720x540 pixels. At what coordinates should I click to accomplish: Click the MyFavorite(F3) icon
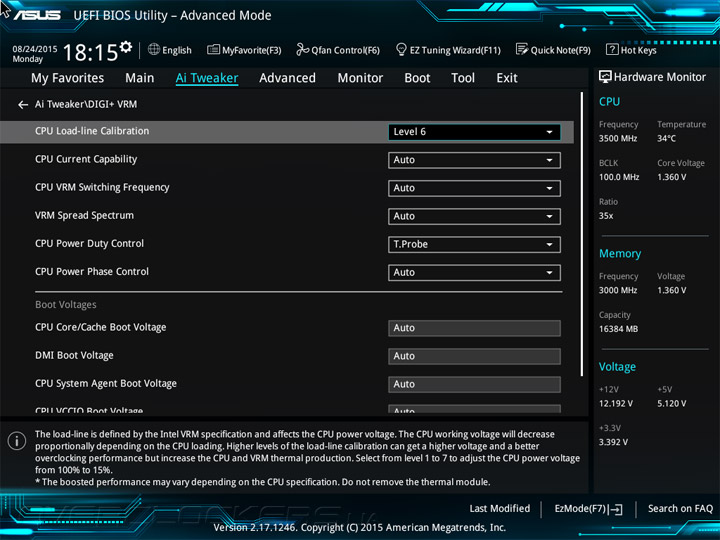point(213,50)
